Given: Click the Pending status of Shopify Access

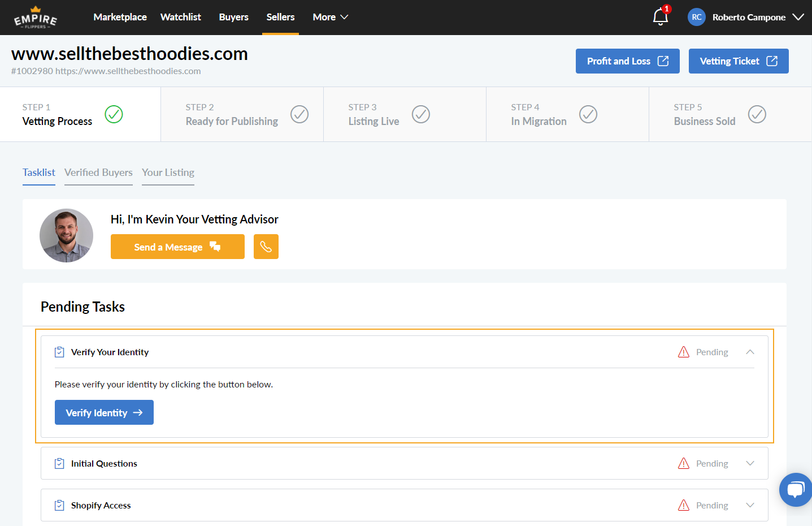Looking at the screenshot, I should point(712,505).
